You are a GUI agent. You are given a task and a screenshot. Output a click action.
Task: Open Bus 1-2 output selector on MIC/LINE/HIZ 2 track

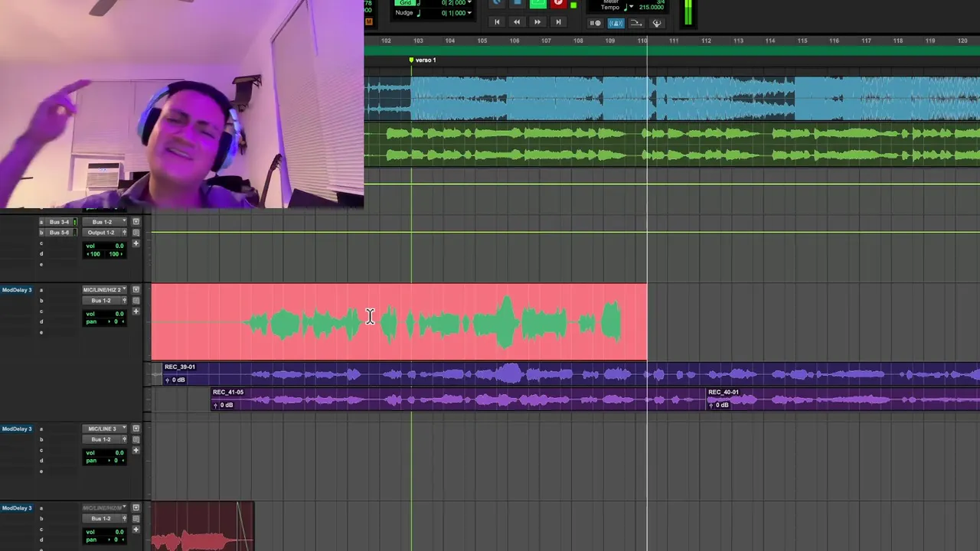(100, 301)
